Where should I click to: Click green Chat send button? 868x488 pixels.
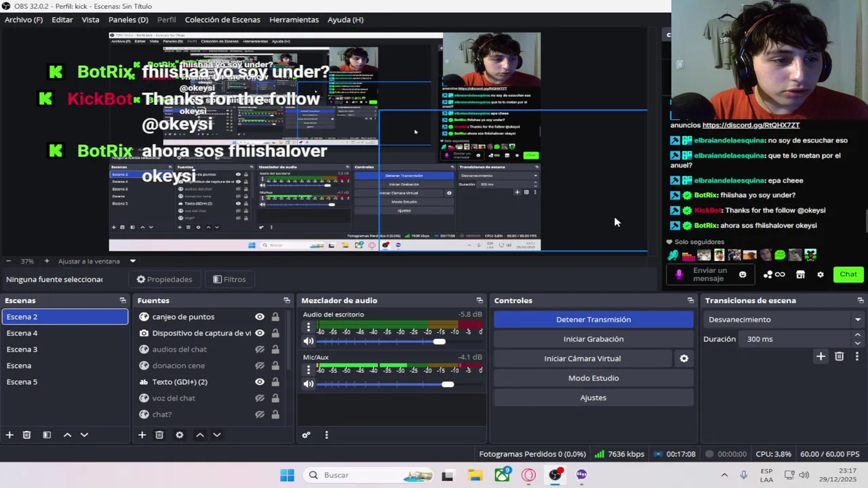point(848,274)
